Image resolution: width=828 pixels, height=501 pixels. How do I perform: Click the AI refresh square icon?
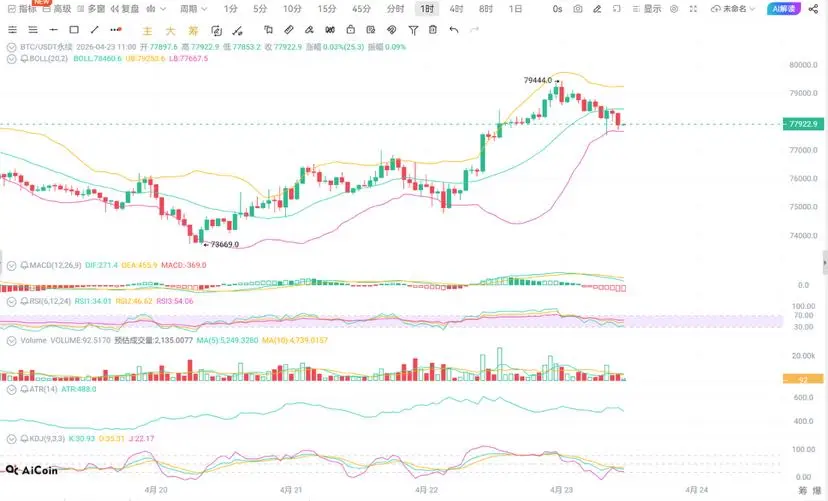(216, 31)
